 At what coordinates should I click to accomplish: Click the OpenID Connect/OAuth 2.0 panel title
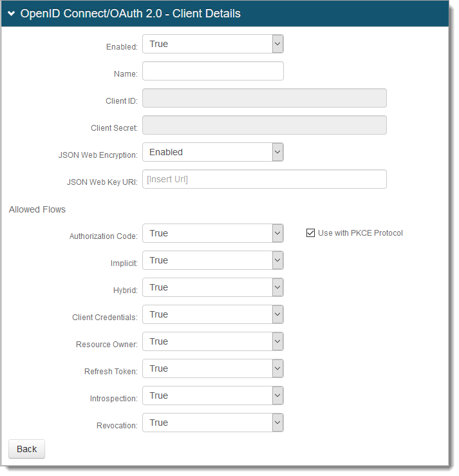pyautogui.click(x=130, y=14)
